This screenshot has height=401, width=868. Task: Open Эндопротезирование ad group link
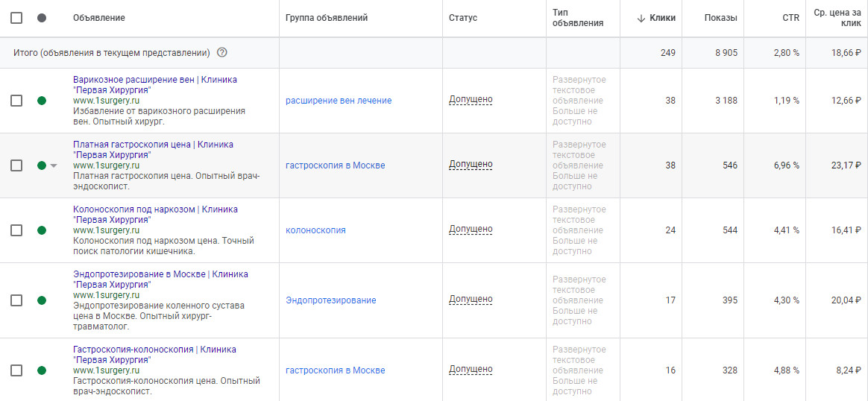click(x=330, y=300)
